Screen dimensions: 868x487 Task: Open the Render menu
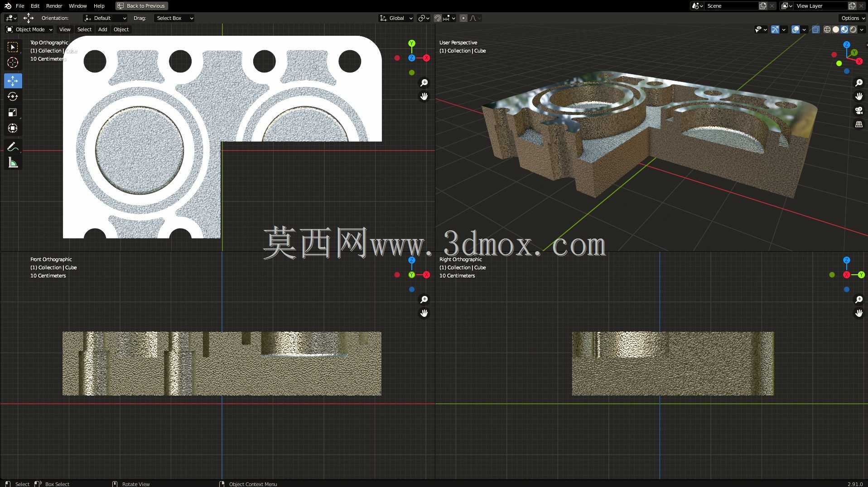(54, 6)
